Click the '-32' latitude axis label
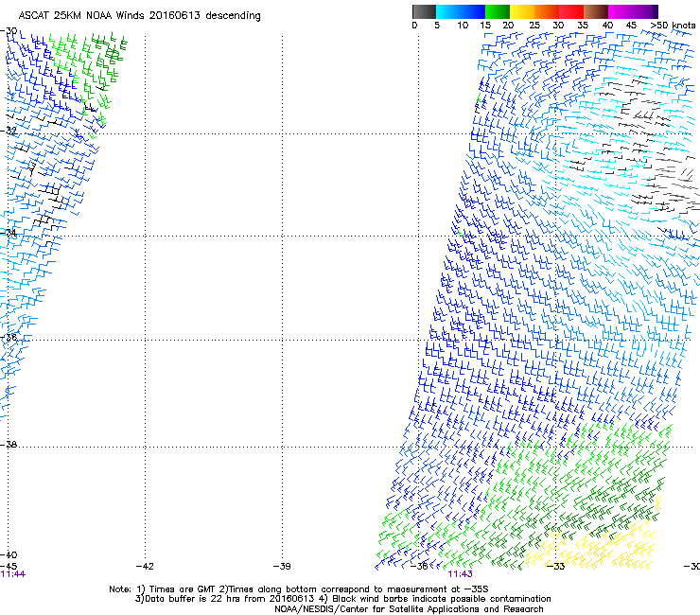 tap(9, 131)
